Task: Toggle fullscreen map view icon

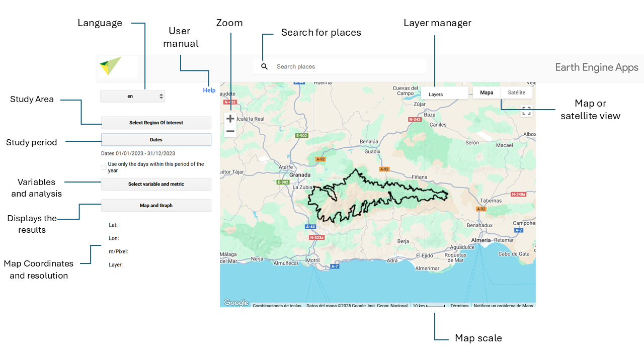Action: tap(526, 111)
